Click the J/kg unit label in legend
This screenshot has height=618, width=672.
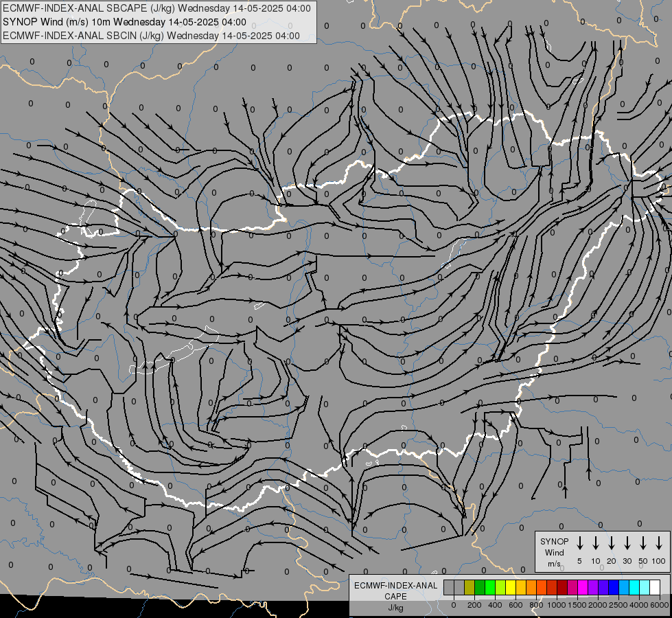[395, 608]
